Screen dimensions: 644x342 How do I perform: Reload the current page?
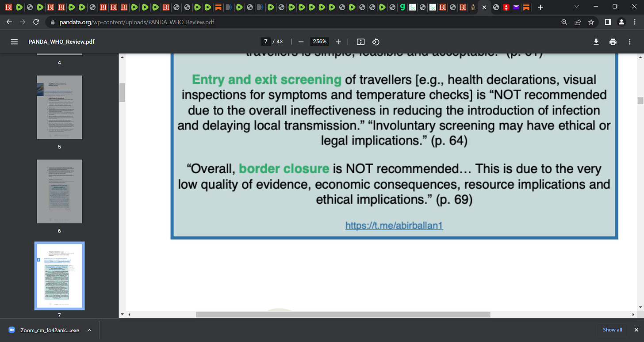pyautogui.click(x=36, y=22)
